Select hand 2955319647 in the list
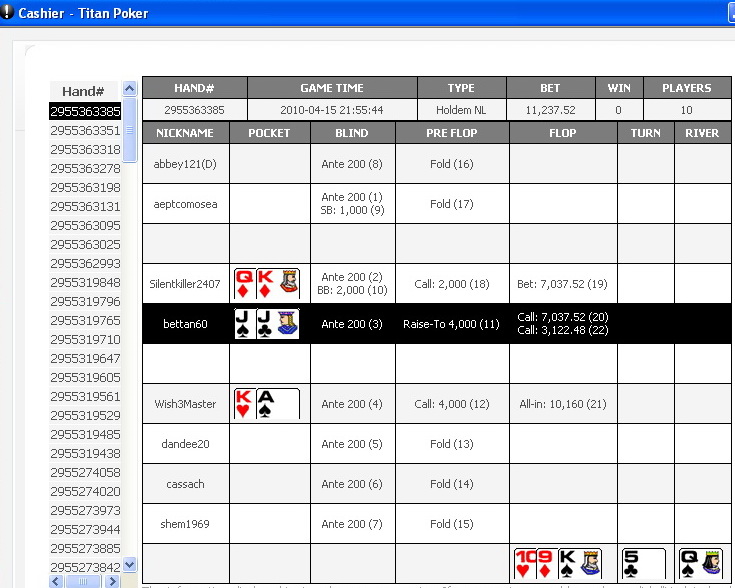 pyautogui.click(x=85, y=358)
